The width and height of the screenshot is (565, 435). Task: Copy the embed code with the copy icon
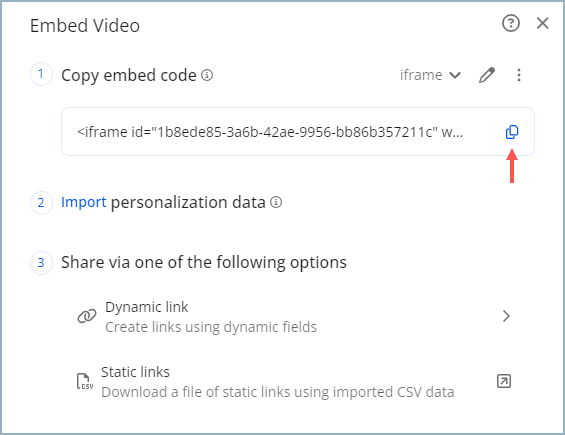coord(512,132)
